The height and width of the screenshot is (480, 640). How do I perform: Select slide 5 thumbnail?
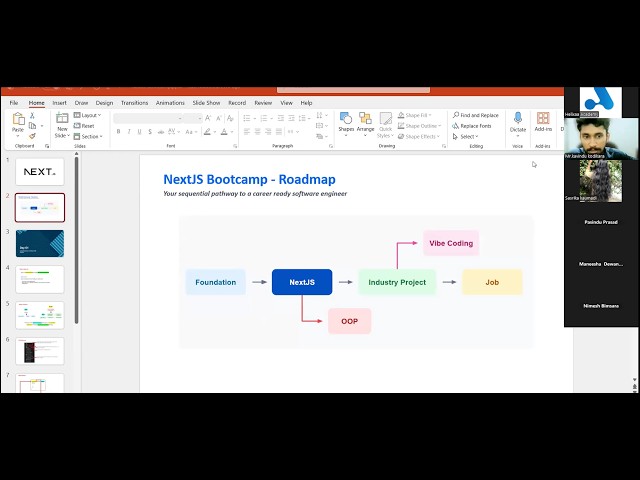(x=40, y=316)
